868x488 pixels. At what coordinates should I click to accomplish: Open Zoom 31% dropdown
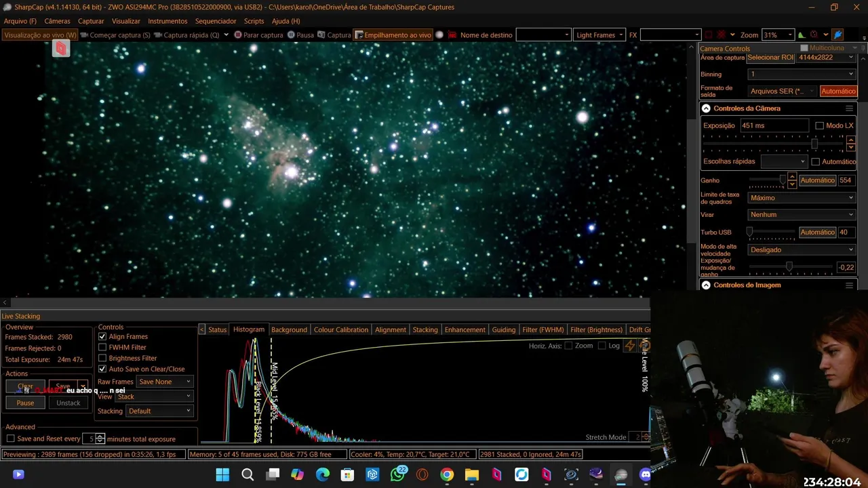(778, 35)
